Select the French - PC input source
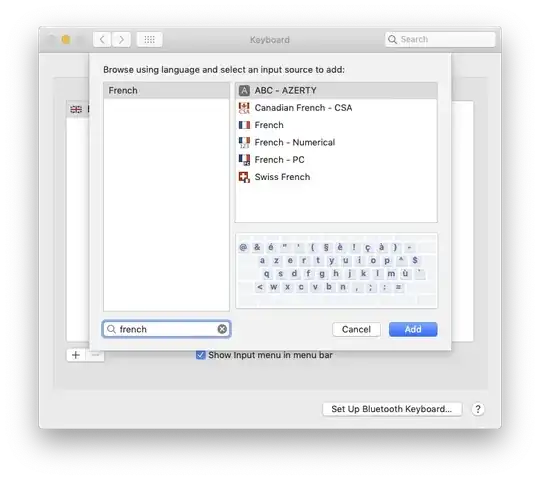The height and width of the screenshot is (480, 540). point(336,159)
